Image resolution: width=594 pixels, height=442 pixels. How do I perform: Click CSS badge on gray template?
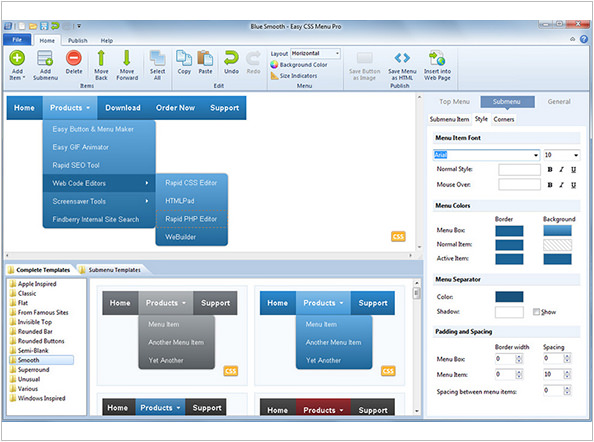pyautogui.click(x=231, y=371)
